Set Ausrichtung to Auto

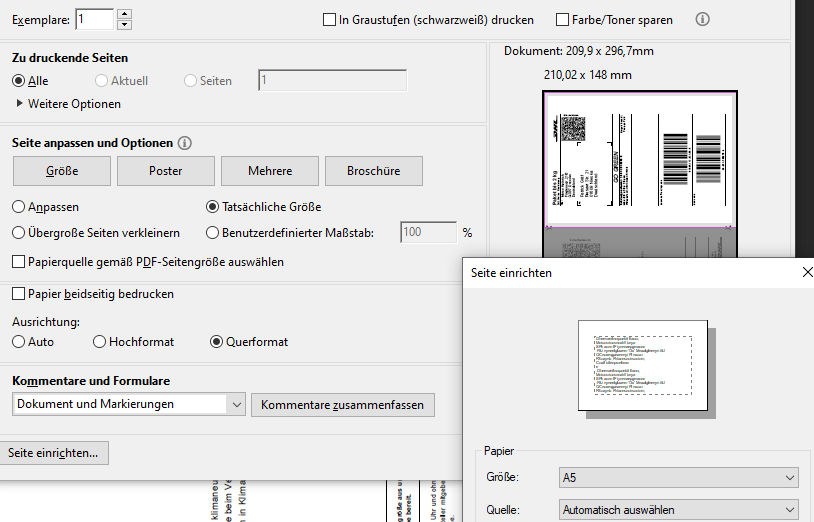[19, 341]
